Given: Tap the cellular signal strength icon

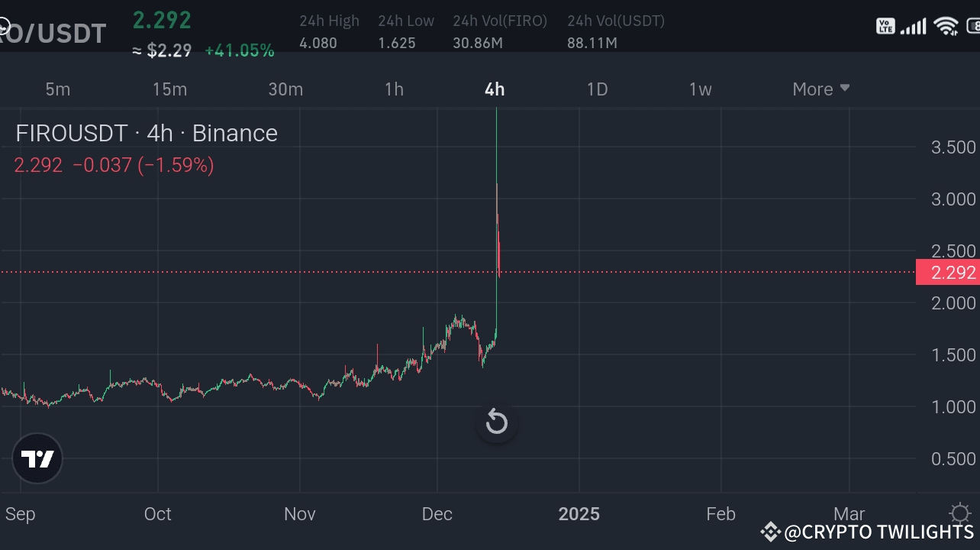Looking at the screenshot, I should pyautogui.click(x=913, y=25).
